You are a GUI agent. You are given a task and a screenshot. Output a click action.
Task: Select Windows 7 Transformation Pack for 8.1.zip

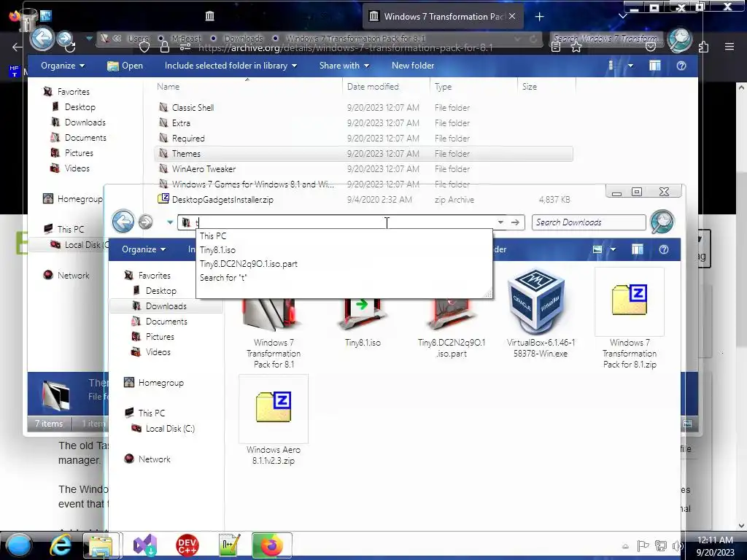(630, 318)
